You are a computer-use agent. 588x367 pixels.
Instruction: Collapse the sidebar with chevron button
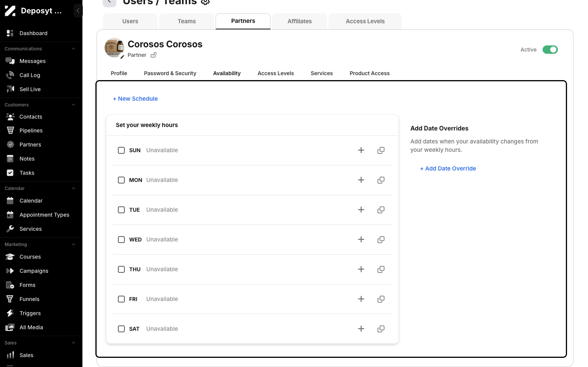tap(78, 11)
